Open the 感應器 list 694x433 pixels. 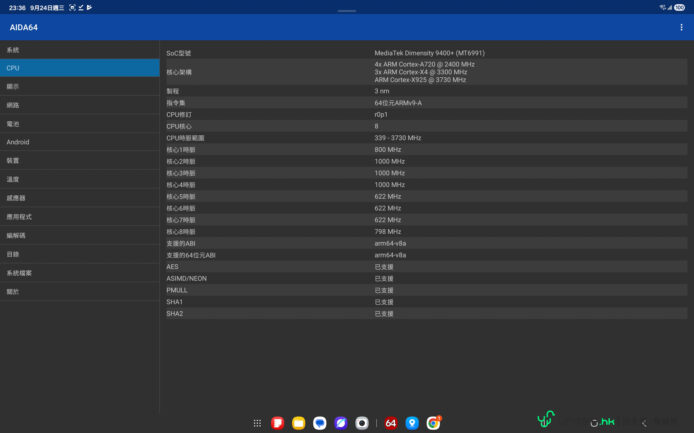pos(80,198)
